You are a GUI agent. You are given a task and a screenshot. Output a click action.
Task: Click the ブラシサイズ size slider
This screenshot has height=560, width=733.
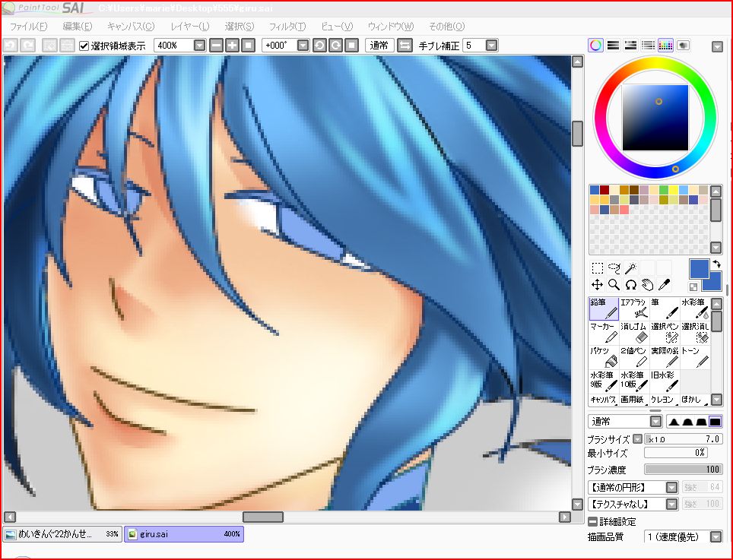(x=683, y=439)
